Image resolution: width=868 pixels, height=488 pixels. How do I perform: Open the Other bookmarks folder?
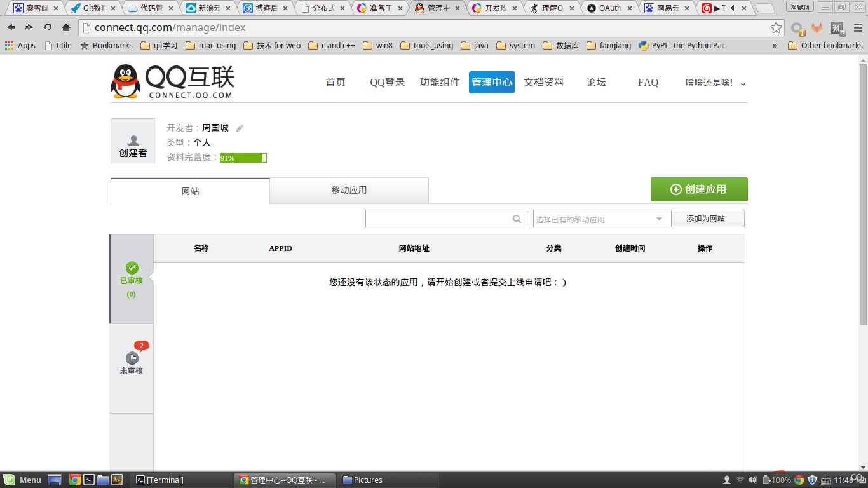pos(825,45)
